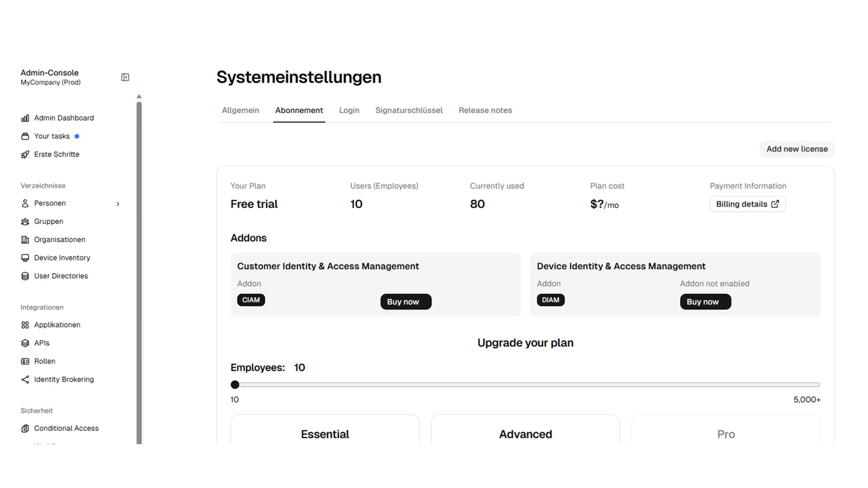
Task: Click Add new license button
Action: coord(797,149)
